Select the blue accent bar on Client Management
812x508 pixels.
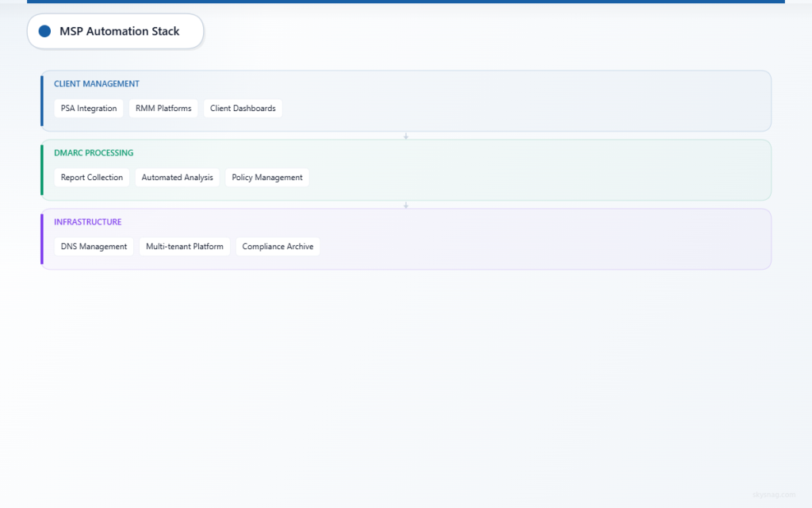(41, 101)
